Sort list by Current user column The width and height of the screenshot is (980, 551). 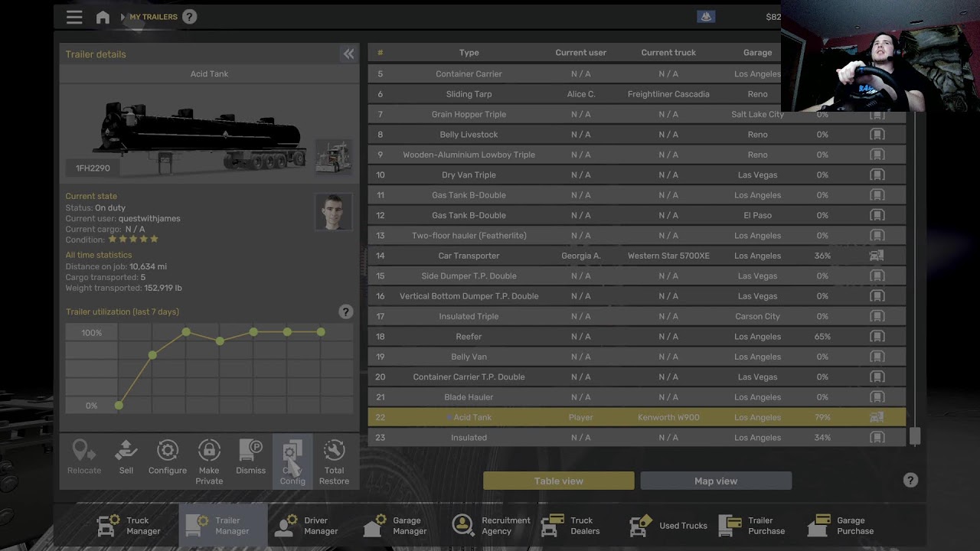580,53
